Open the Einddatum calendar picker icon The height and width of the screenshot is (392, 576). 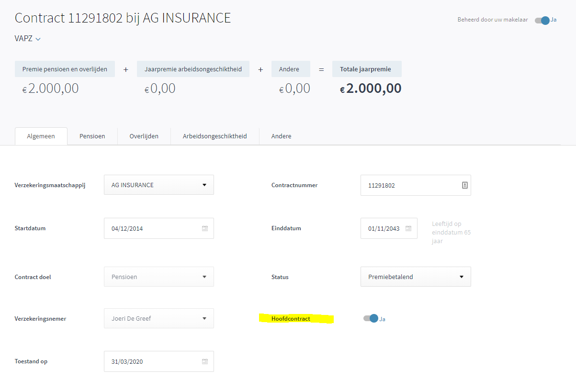pyautogui.click(x=408, y=229)
